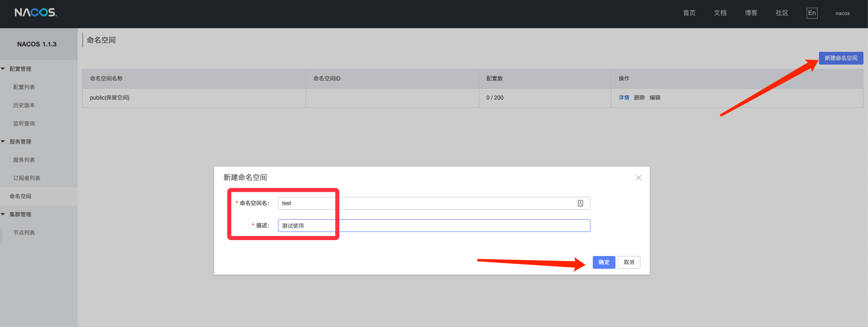Open 配置列表 in the sidebar
The height and width of the screenshot is (327, 868).
click(24, 87)
